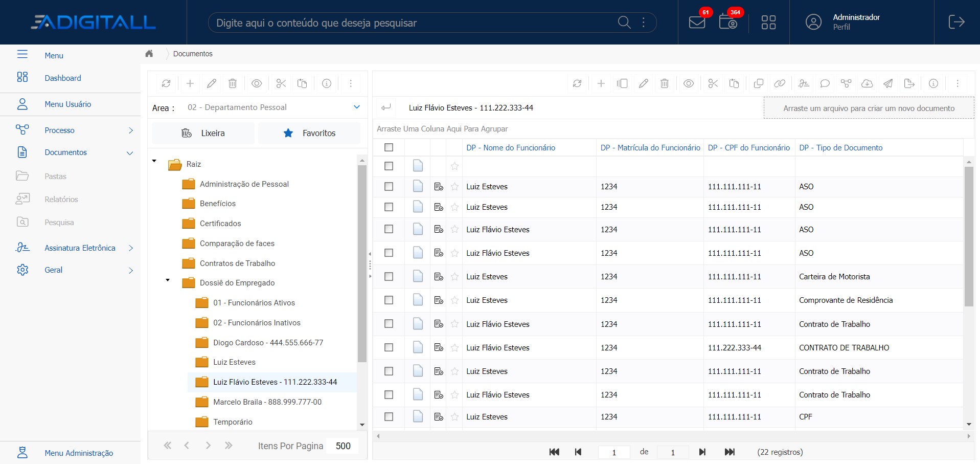980x464 pixels.
Task: Open tree toolbar more options three dots
Action: [x=351, y=83]
